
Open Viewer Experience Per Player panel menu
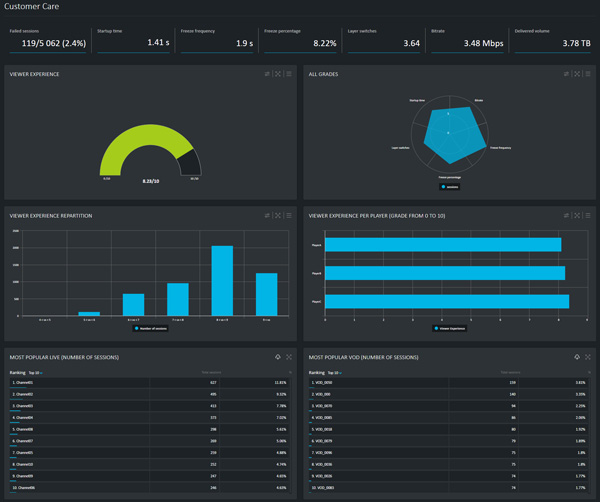(588, 215)
